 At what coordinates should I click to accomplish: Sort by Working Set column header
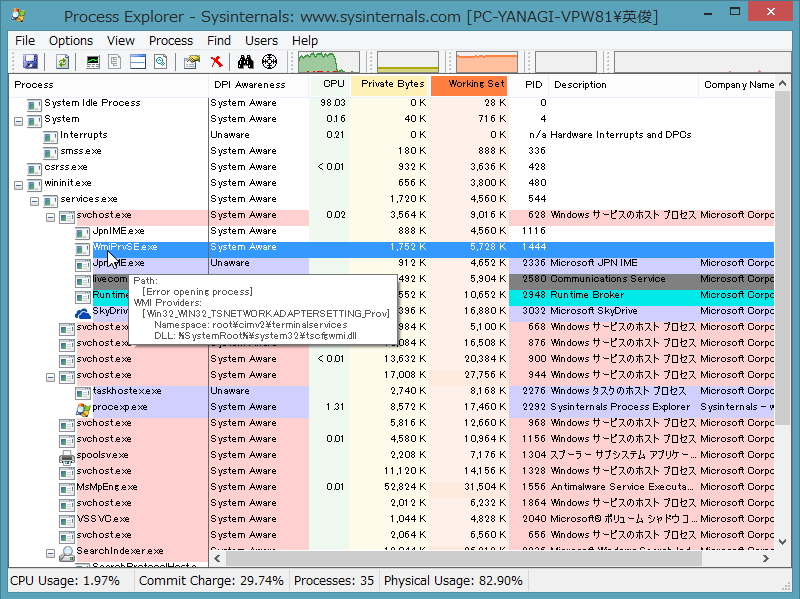pyautogui.click(x=467, y=85)
